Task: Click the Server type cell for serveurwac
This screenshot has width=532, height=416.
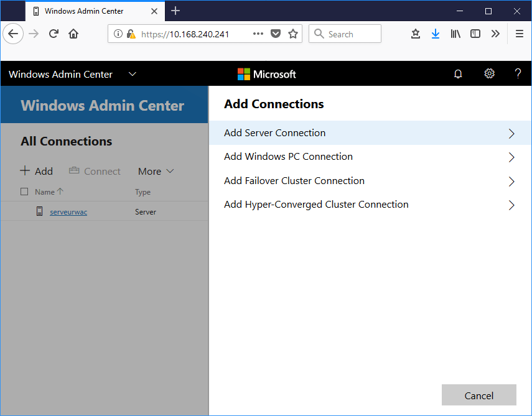Action: point(146,212)
